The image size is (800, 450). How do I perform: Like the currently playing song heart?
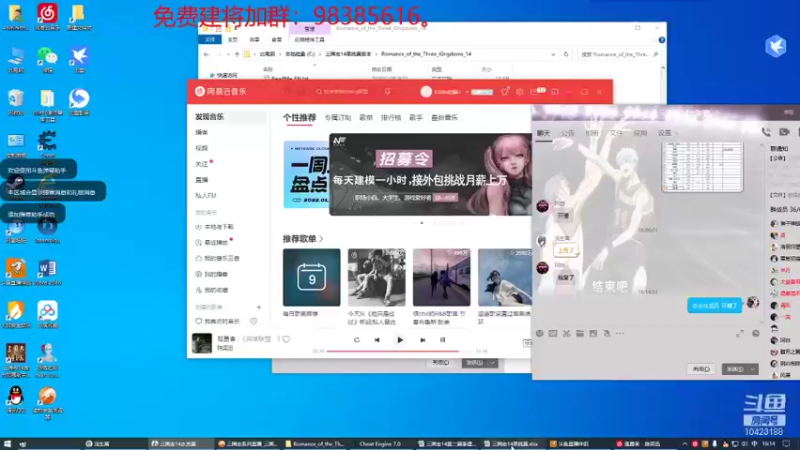286,339
